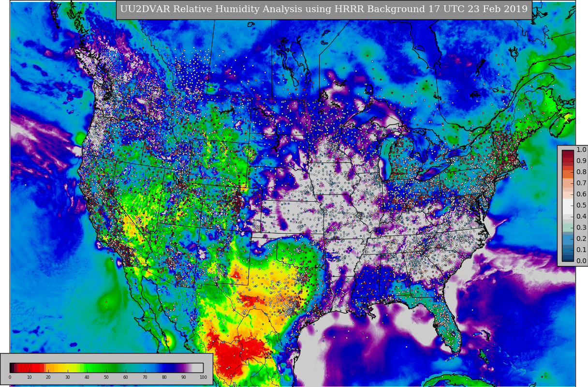Click the 0.7 label on right colorbar

tap(581, 183)
